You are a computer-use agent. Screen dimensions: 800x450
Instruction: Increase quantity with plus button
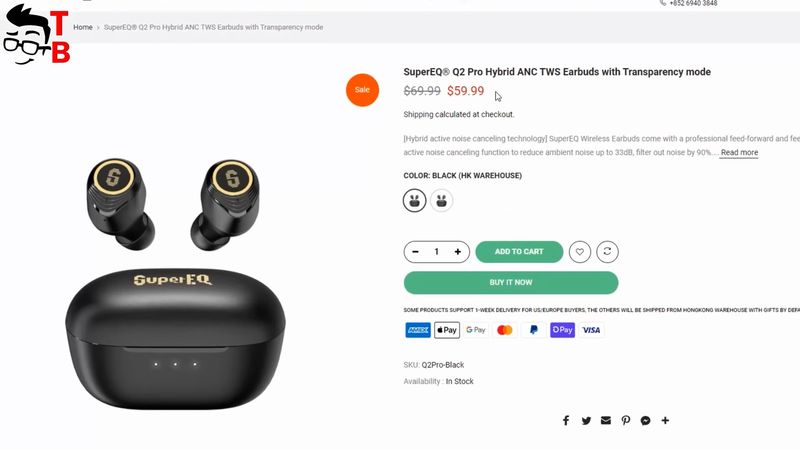coord(458,252)
